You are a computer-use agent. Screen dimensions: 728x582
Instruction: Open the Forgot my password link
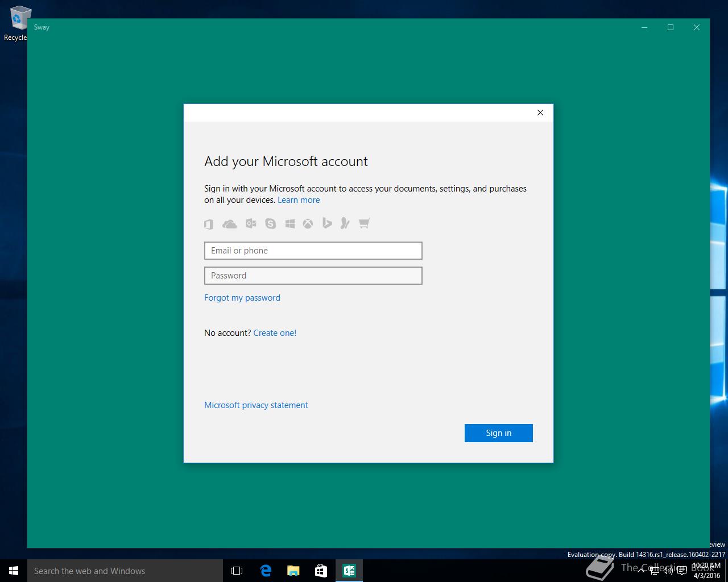242,298
